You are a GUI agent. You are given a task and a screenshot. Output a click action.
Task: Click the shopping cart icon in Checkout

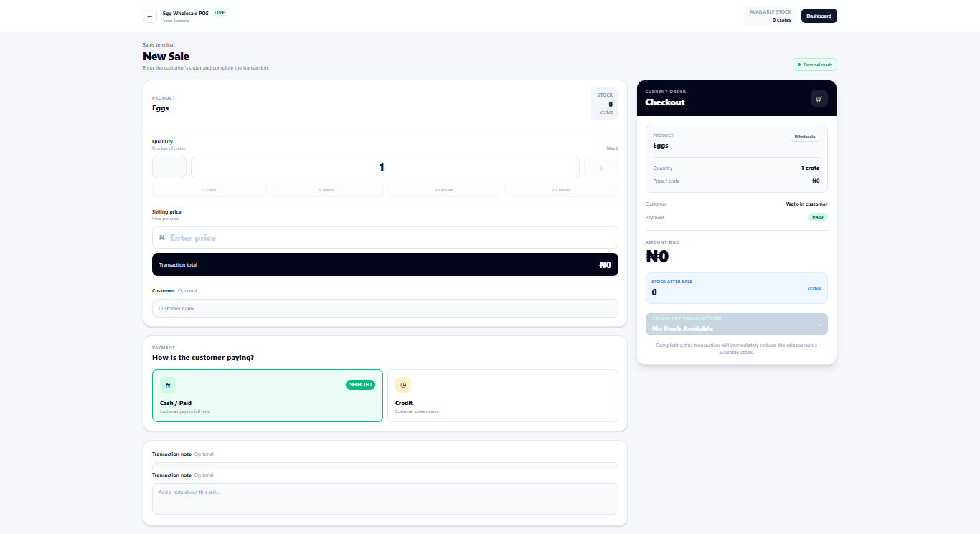point(819,99)
